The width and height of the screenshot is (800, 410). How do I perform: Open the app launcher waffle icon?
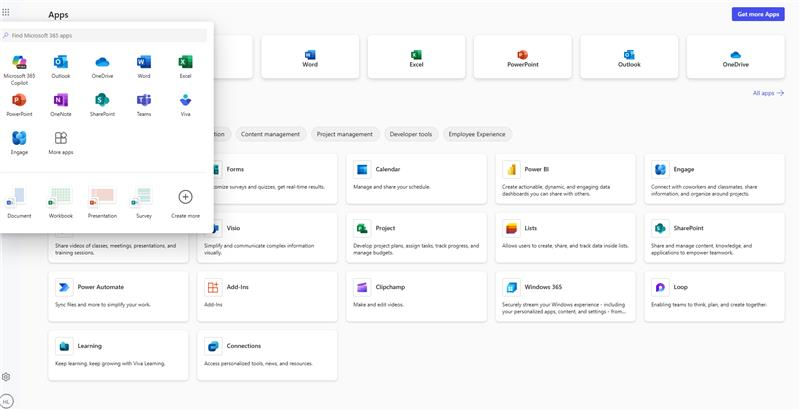point(6,12)
